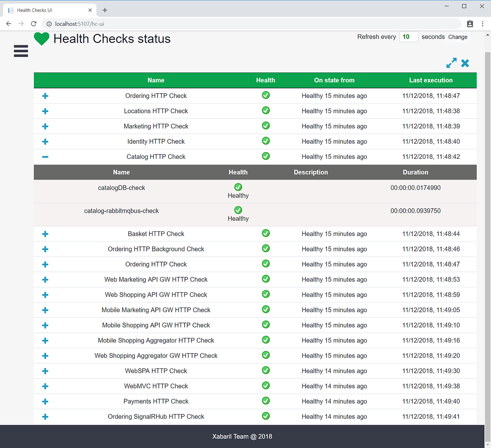Click the healthy icon beside catalog-rabbitmqbus-check
The image size is (491, 448).
(x=238, y=210)
